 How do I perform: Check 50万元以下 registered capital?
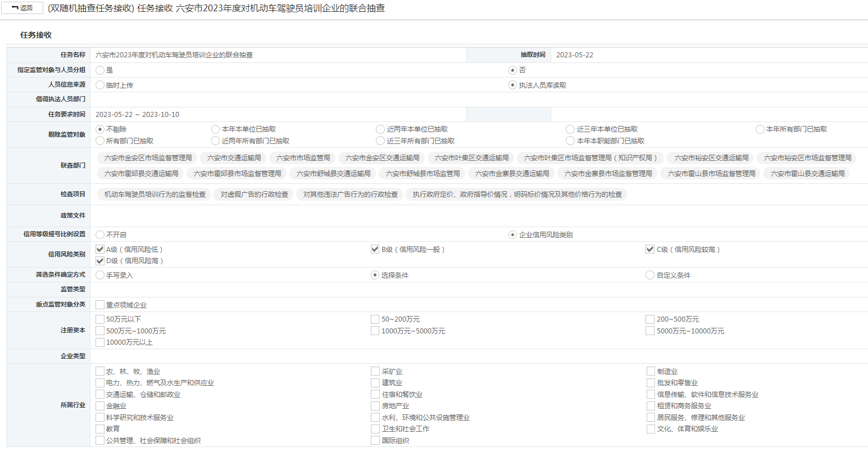pos(100,319)
